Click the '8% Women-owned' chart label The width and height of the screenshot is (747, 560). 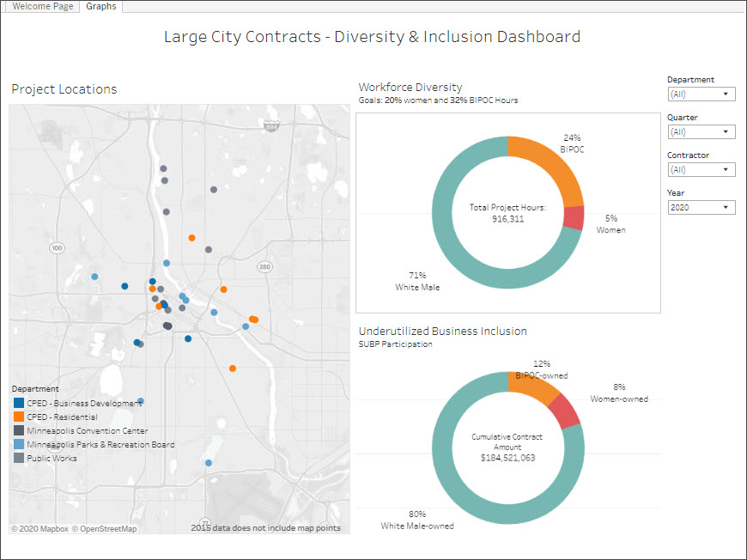(x=619, y=393)
